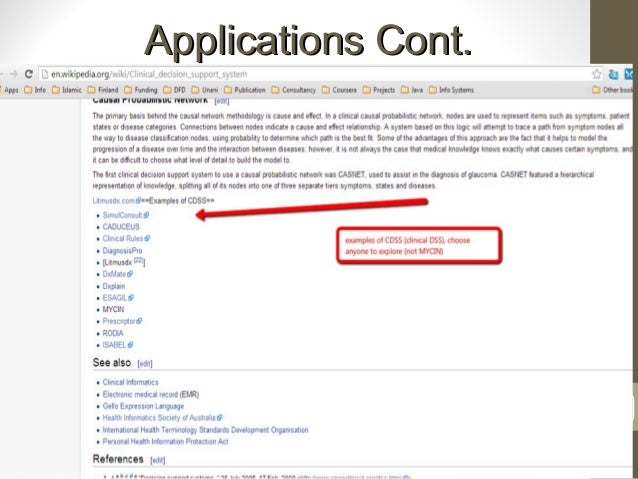
Task: Open Gello Expression Language link
Action: click(x=143, y=406)
